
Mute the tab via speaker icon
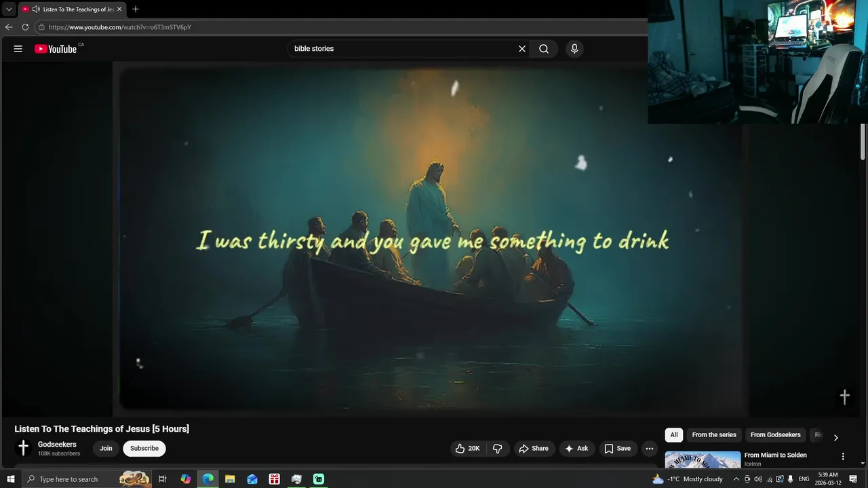(35, 9)
